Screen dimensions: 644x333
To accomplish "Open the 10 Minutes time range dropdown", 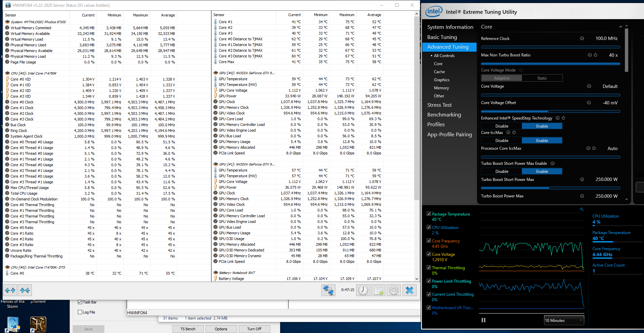I will click(564, 320).
